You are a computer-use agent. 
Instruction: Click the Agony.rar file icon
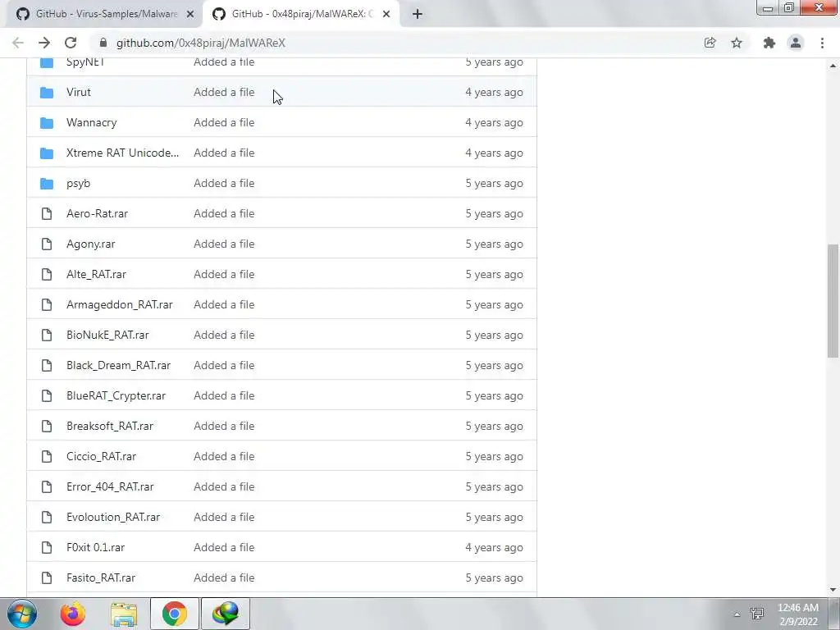[x=47, y=244]
